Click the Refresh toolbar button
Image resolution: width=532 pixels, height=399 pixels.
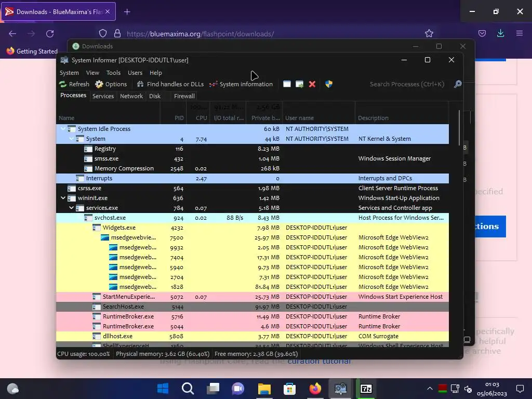(74, 84)
